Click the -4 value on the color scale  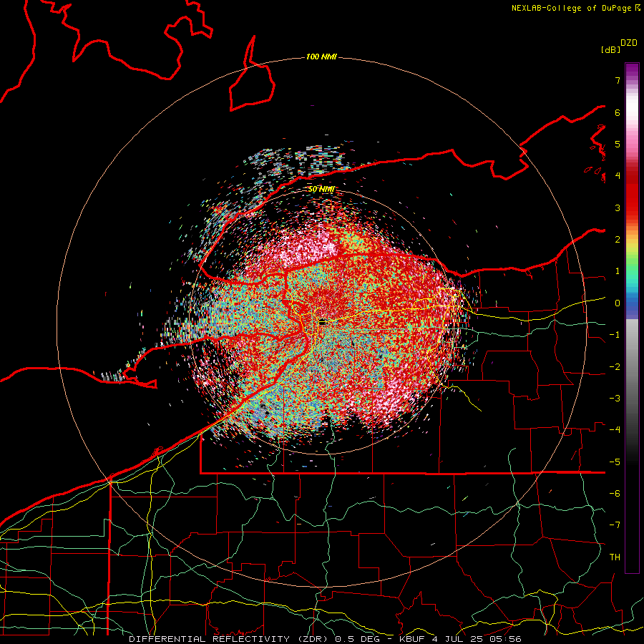pyautogui.click(x=615, y=429)
